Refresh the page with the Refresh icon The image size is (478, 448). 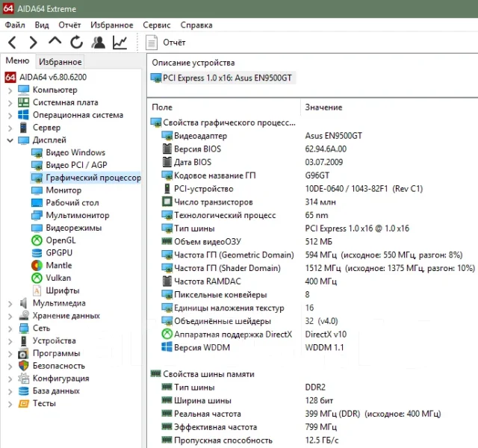(76, 42)
